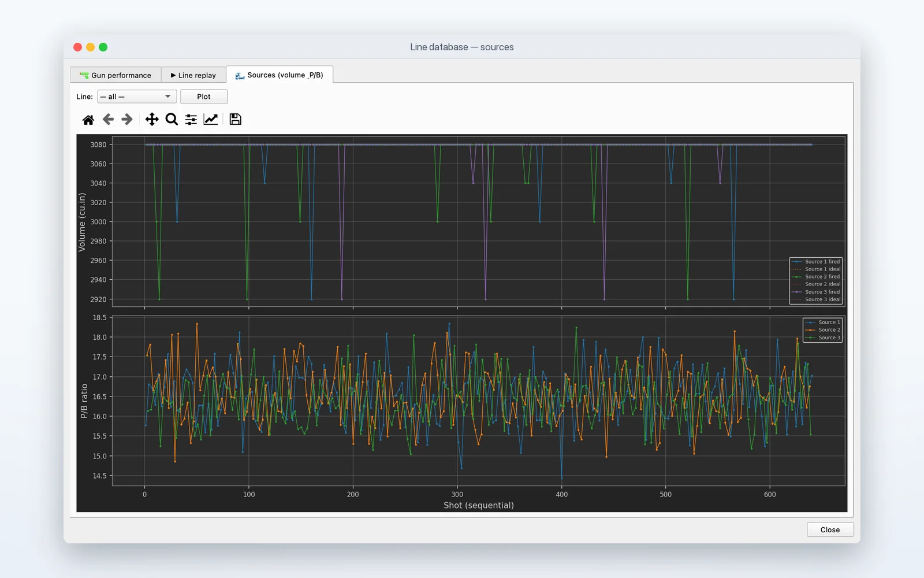Go forward to next plot view
Viewport: 924px width, 578px height.
pyautogui.click(x=127, y=120)
